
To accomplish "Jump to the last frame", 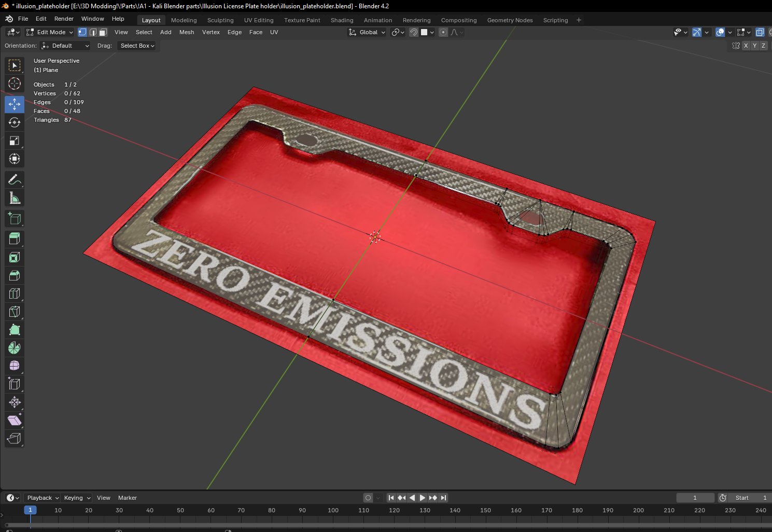I will [443, 498].
